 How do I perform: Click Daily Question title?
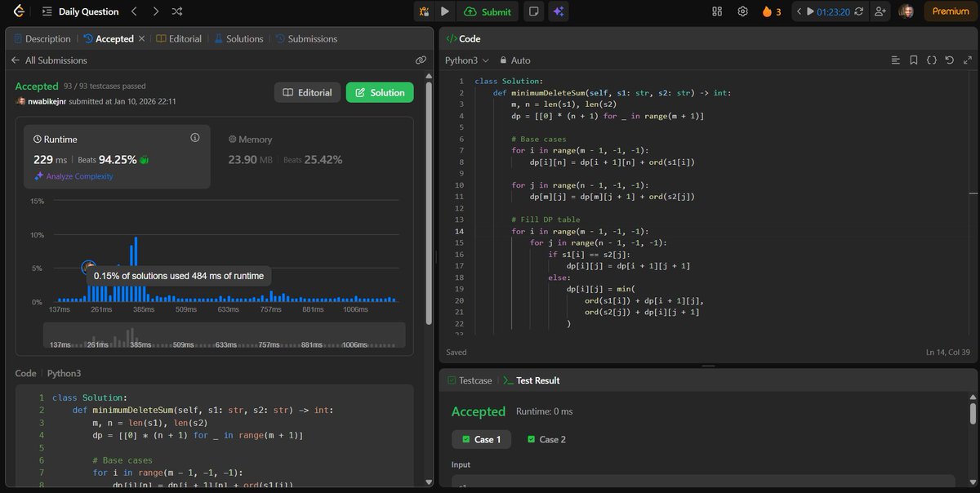click(x=88, y=12)
